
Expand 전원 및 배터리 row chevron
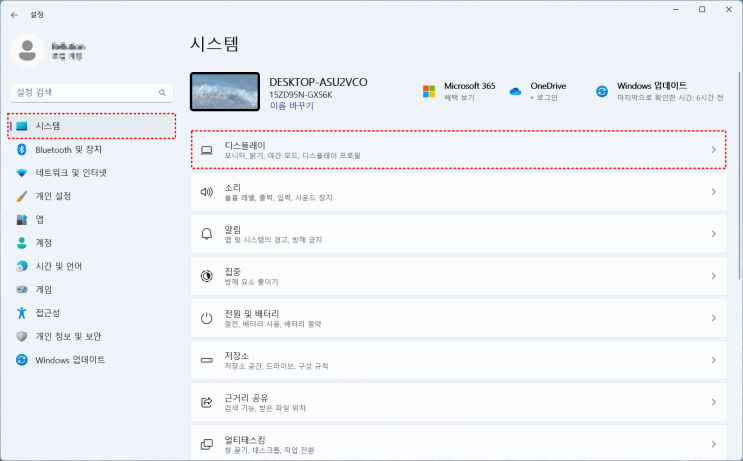(714, 318)
